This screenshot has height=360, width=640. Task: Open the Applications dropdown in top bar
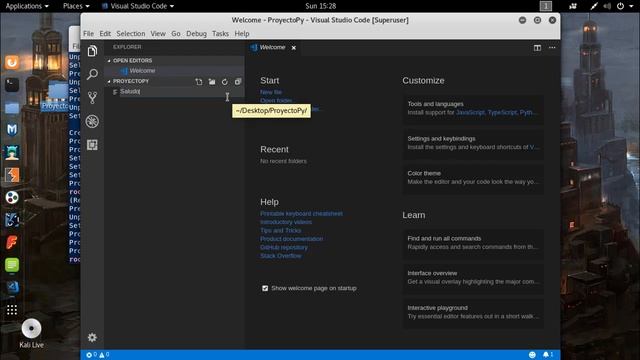tap(27, 6)
